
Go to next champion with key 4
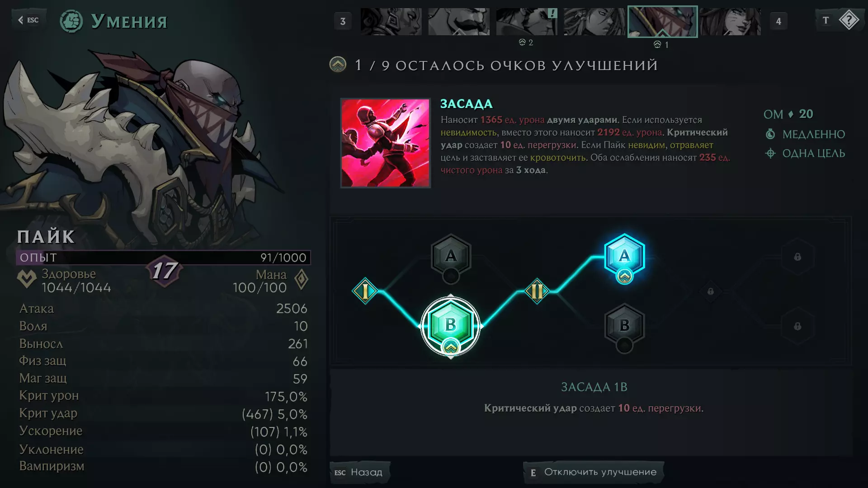[x=778, y=21]
